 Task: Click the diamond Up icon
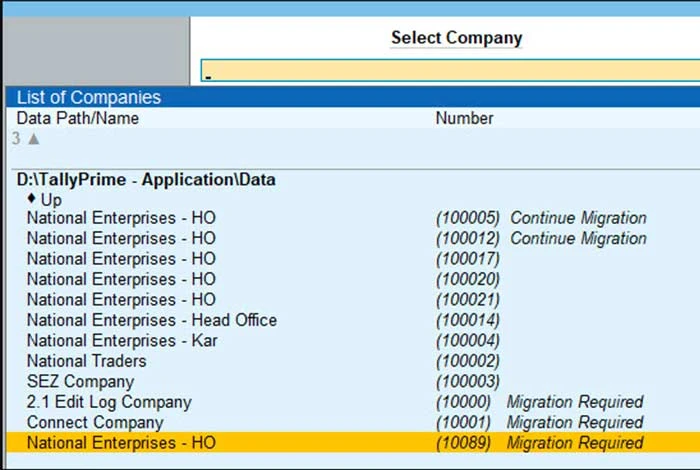[x=31, y=198]
